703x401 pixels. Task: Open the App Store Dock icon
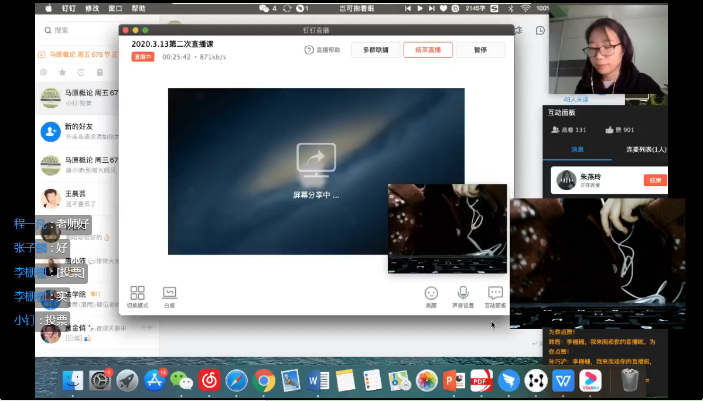[x=155, y=381]
